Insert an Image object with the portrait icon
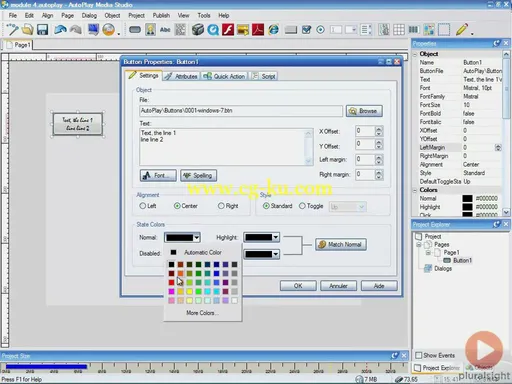 click(150, 30)
